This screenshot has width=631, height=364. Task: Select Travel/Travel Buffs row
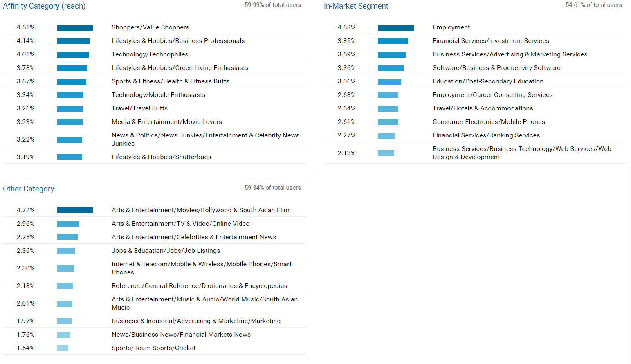click(x=154, y=108)
